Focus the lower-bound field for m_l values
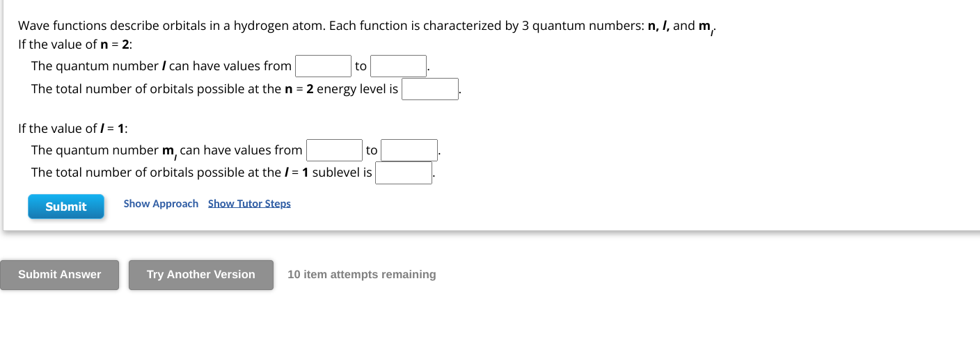The height and width of the screenshot is (345, 980). 335,150
